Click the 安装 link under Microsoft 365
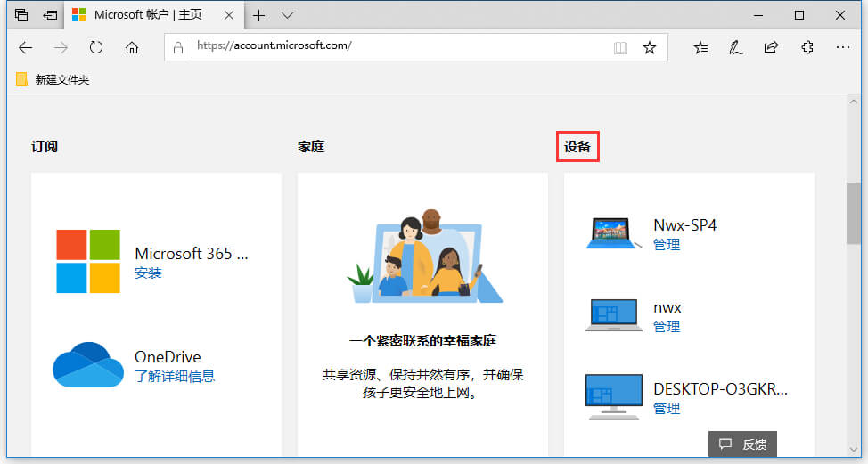 pos(148,273)
